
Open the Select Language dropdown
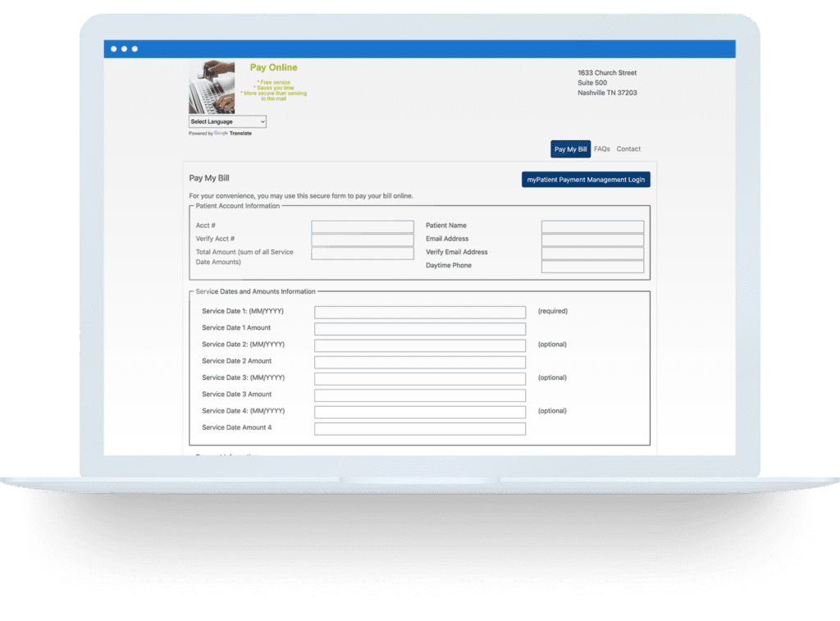point(227,121)
